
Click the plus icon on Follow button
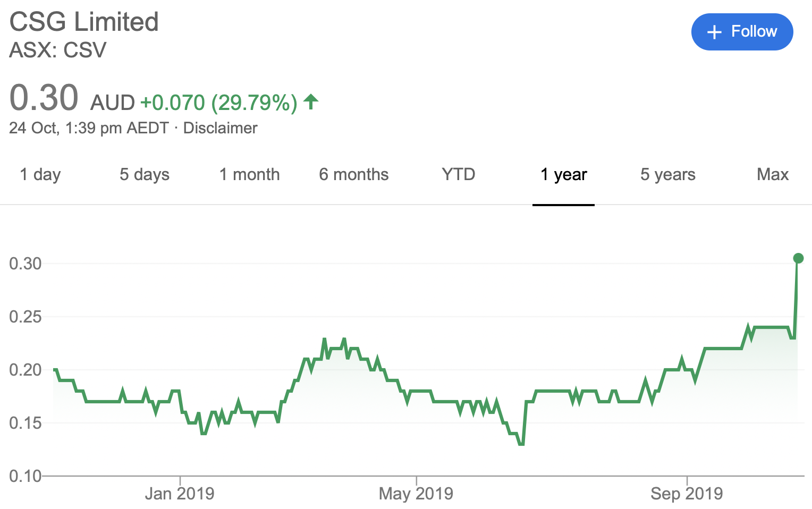[x=714, y=32]
